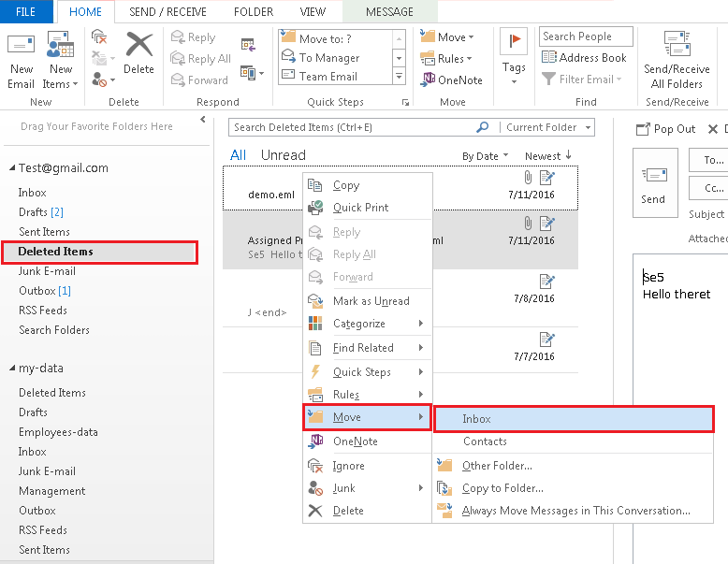728x564 pixels.
Task: Open the ribbon Rules dropdown
Action: (445, 59)
